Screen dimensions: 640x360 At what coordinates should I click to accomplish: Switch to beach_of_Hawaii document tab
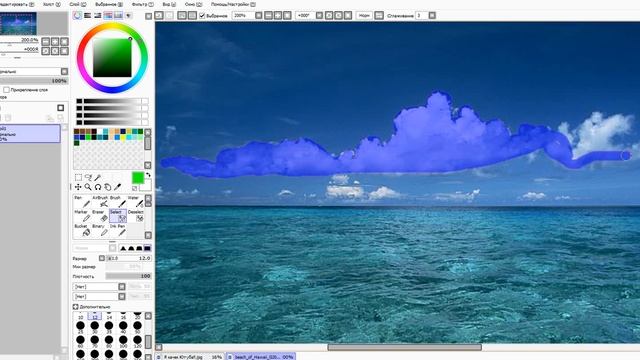click(x=260, y=357)
